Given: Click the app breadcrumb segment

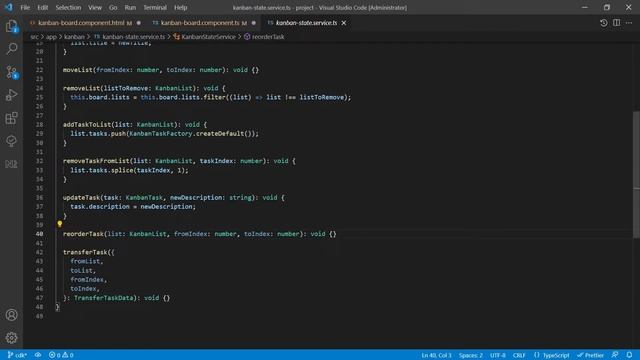Looking at the screenshot, I should 51,37.
